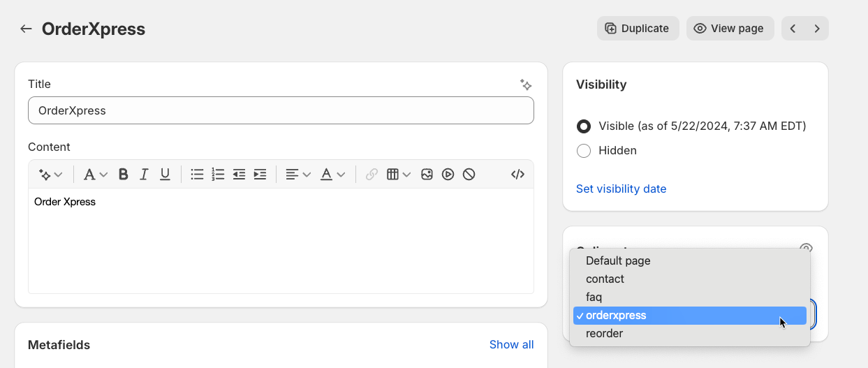Screen dimensions: 868x368
Task: Insert video into page content
Action: point(448,175)
